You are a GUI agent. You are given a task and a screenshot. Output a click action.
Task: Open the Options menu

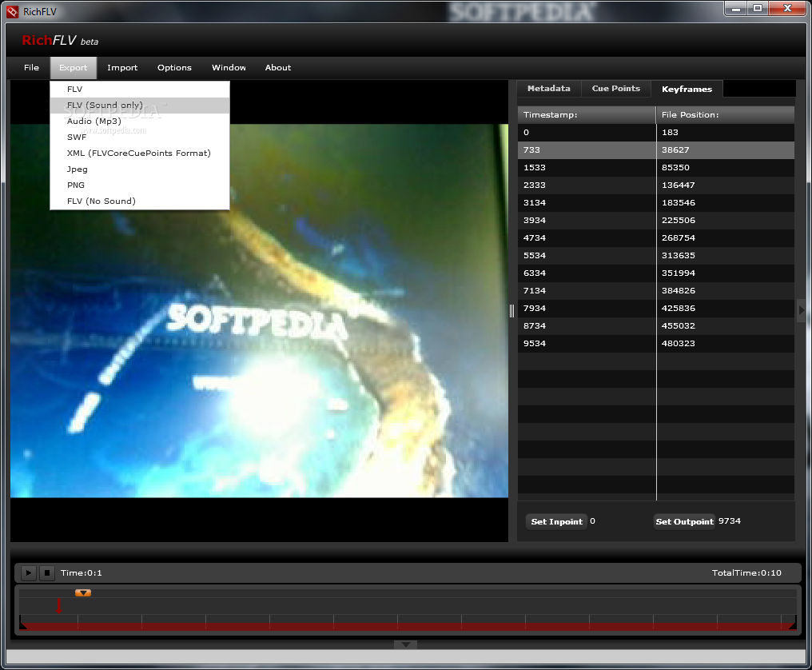point(174,67)
